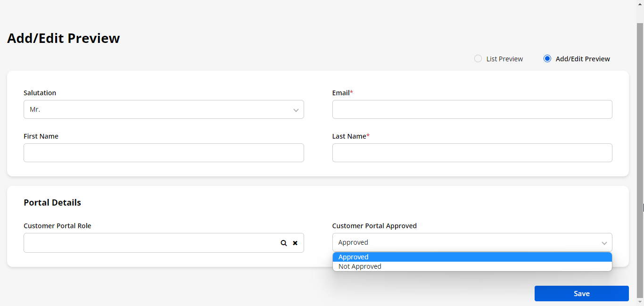Click the Customer Portal Approved chevron arrow

604,243
